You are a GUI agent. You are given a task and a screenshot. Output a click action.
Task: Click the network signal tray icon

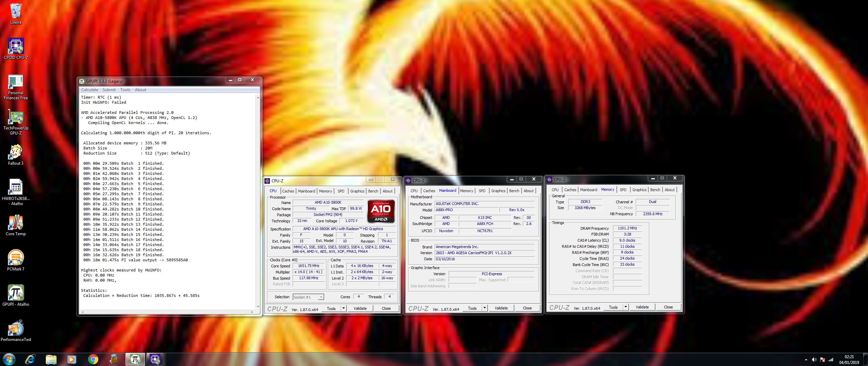tap(831, 360)
